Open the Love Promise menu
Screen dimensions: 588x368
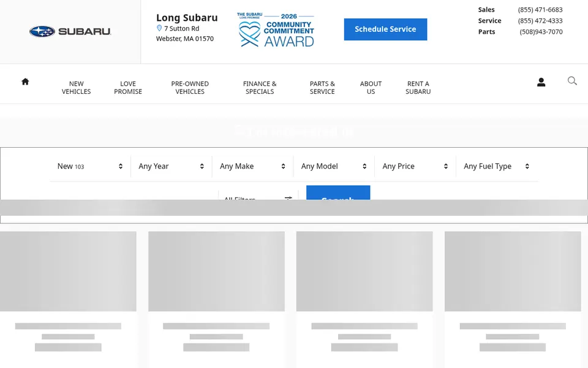coord(128,88)
